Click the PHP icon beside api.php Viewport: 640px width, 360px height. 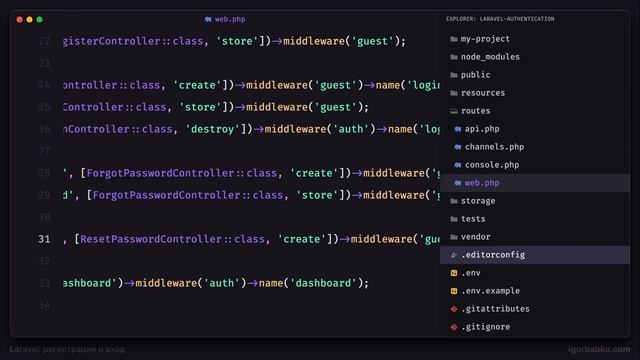point(458,129)
